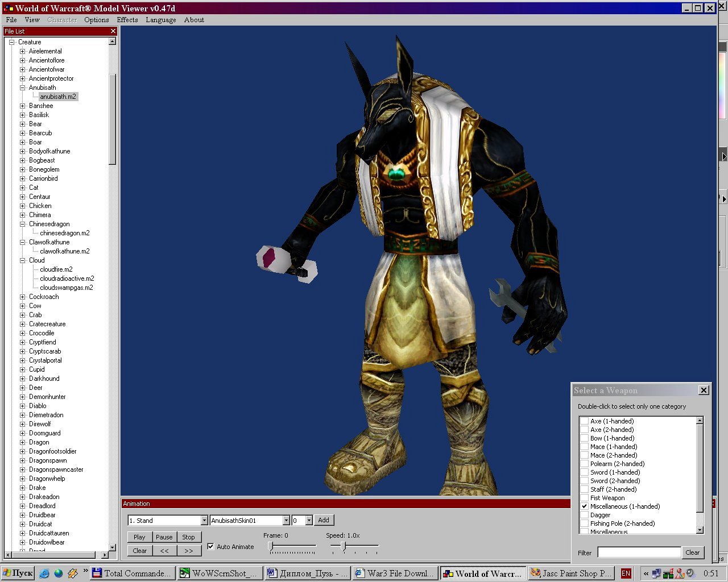This screenshot has height=582, width=728.
Task: Check Dagger weapon category
Action: pyautogui.click(x=584, y=515)
